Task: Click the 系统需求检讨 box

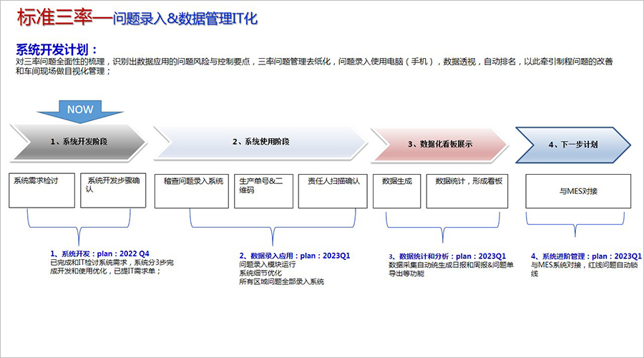Action: click(x=42, y=191)
